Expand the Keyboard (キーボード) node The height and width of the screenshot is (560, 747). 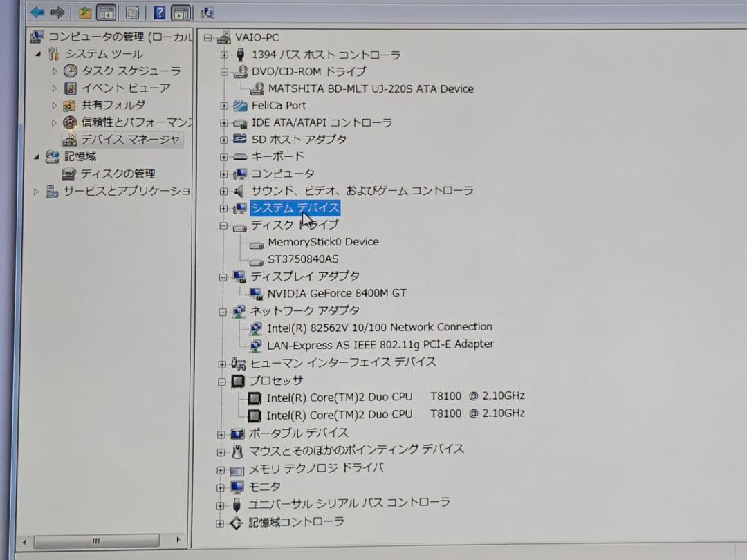click(x=224, y=157)
